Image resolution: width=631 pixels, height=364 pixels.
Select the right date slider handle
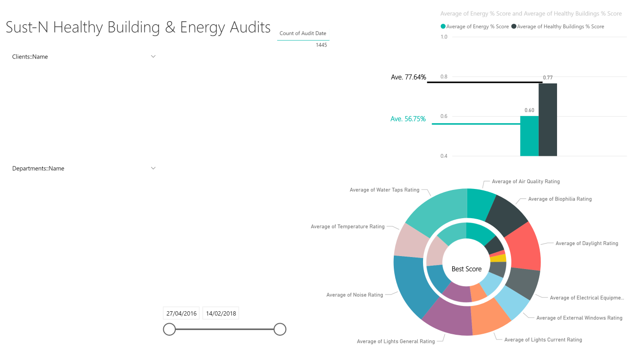point(280,329)
